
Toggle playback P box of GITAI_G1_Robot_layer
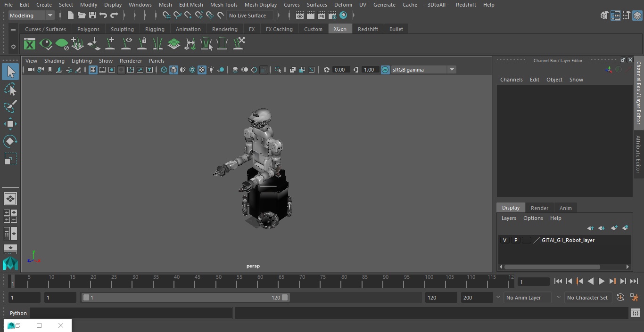click(x=515, y=240)
